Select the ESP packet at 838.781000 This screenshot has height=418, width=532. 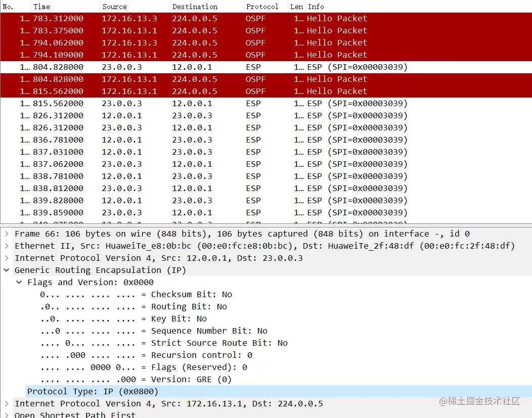click(266, 176)
